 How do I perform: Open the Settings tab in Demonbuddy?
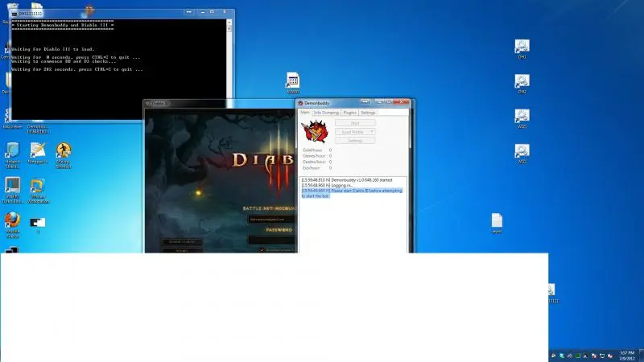[x=368, y=113]
